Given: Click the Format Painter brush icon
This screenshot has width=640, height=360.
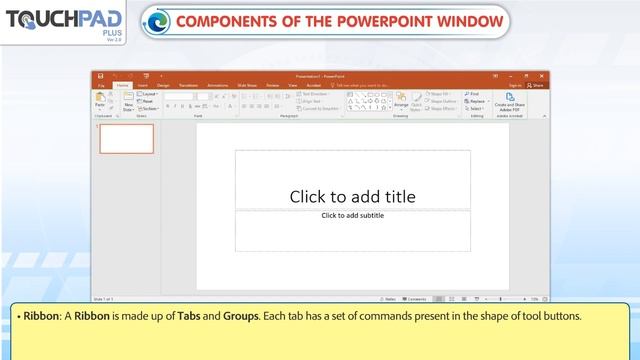Looking at the screenshot, I should [x=111, y=108].
